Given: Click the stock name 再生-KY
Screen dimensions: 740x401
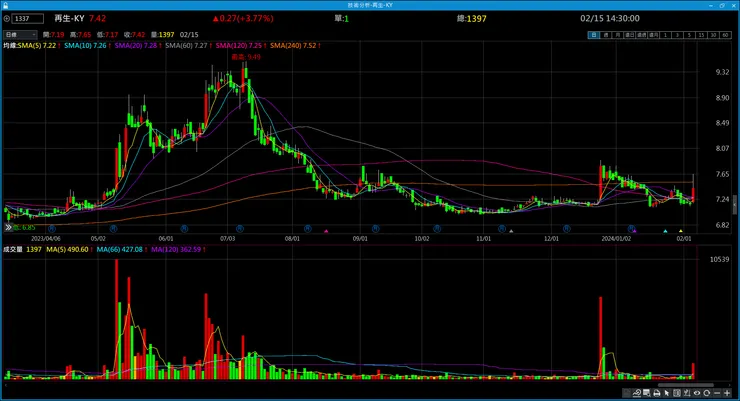Looking at the screenshot, I should click(x=69, y=18).
